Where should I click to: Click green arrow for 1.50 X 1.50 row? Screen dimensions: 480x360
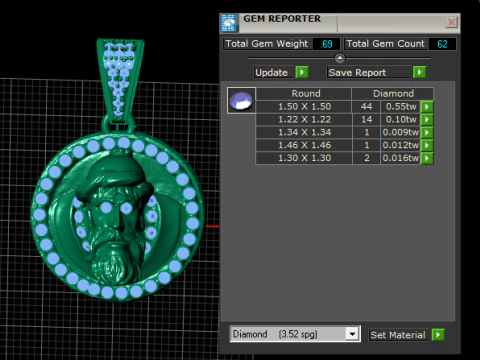tap(427, 107)
